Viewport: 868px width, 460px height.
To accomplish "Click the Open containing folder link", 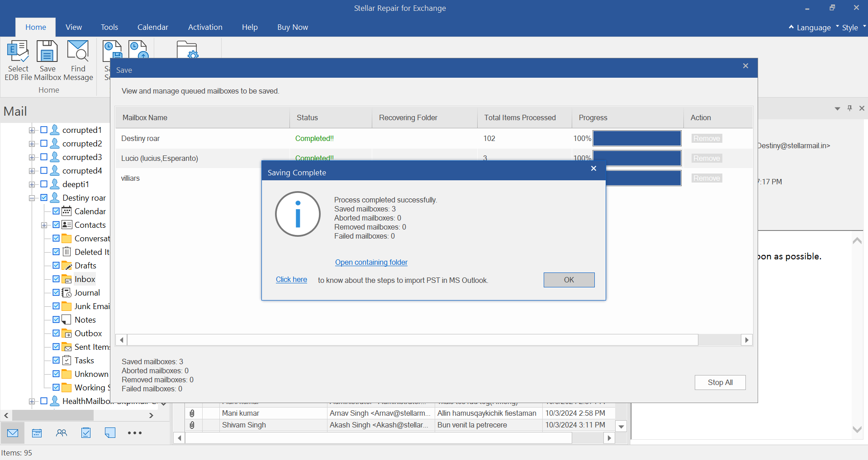I will tap(371, 262).
